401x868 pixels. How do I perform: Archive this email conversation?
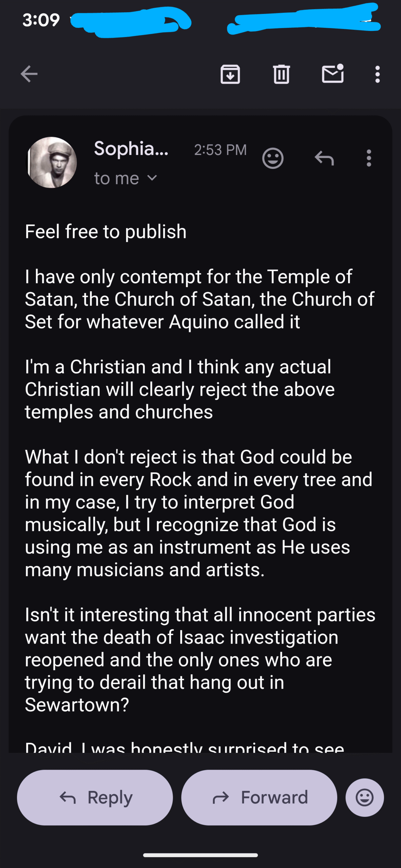[230, 74]
